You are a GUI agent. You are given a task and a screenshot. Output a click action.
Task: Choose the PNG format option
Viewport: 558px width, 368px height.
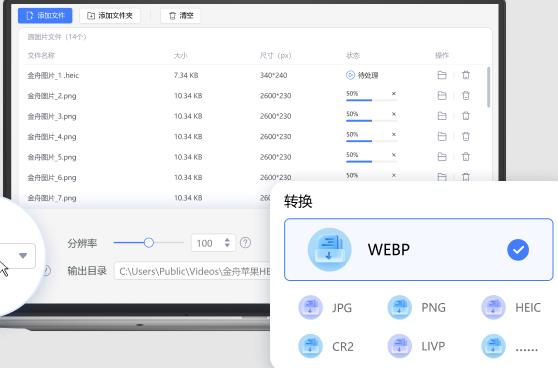416,307
